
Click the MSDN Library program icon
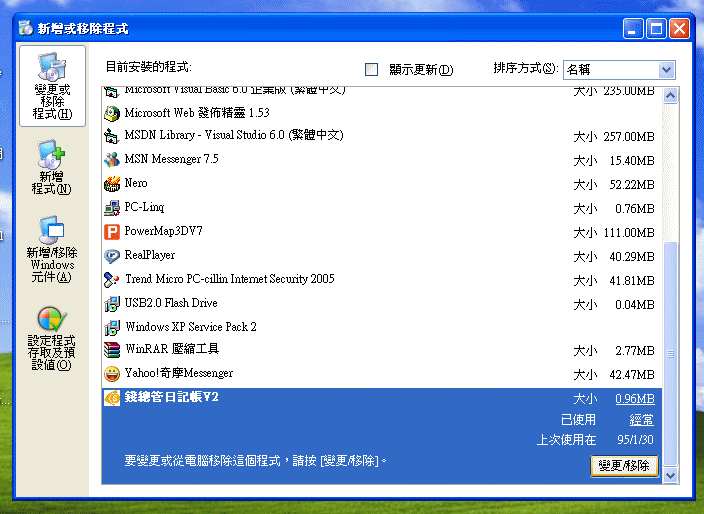(112, 136)
